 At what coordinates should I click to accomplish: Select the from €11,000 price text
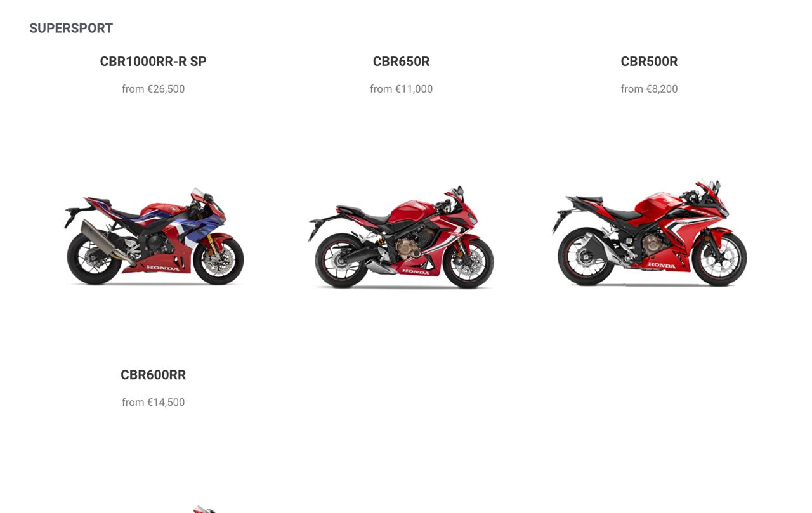[x=401, y=89]
